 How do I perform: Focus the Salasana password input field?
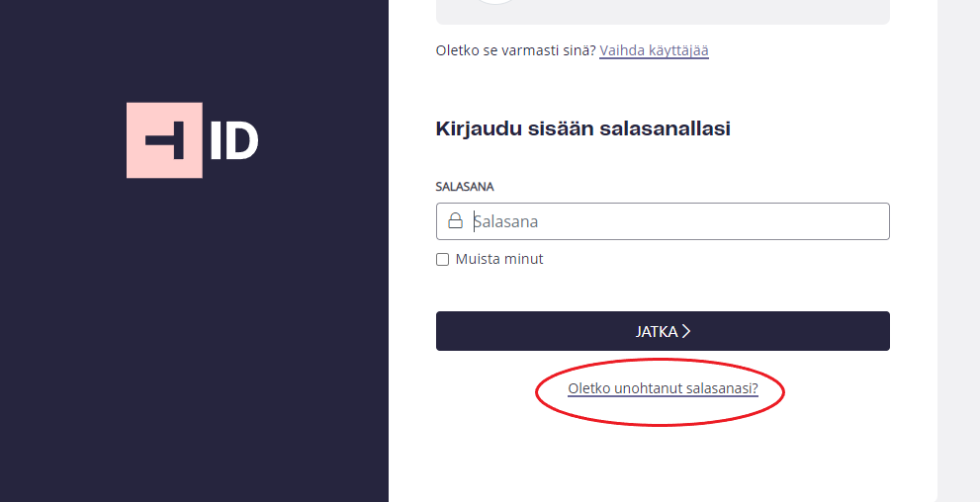point(663,221)
